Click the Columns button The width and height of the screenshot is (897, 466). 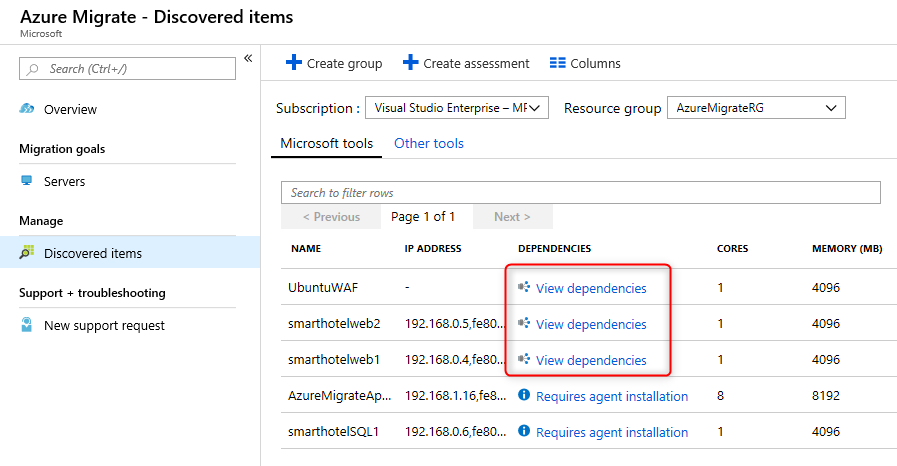(x=585, y=63)
